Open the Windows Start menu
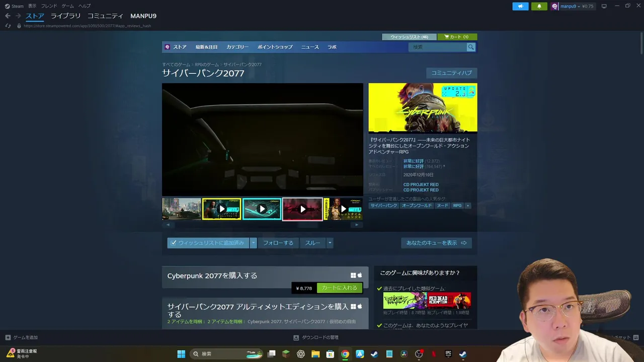 click(181, 354)
